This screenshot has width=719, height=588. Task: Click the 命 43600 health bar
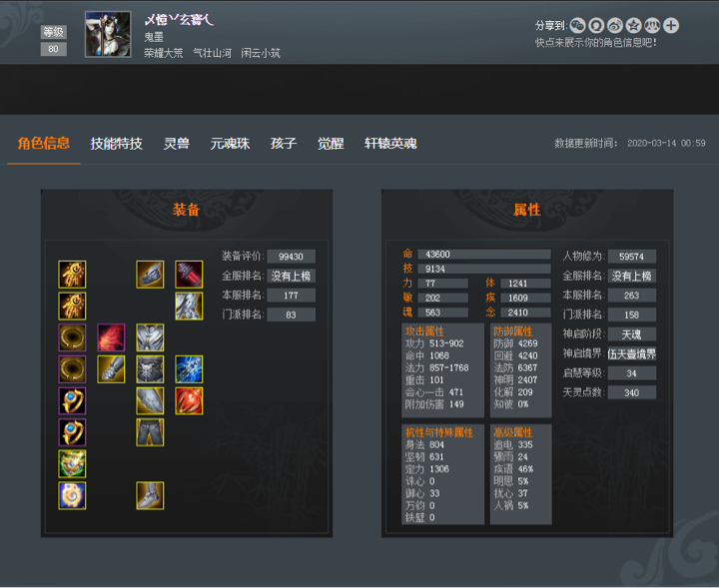pyautogui.click(x=484, y=255)
